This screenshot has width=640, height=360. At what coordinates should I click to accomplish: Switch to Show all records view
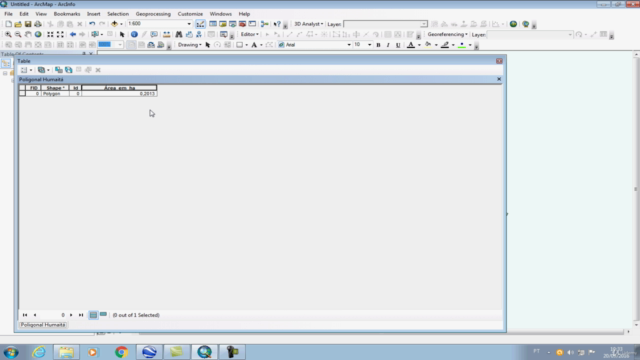click(x=93, y=315)
